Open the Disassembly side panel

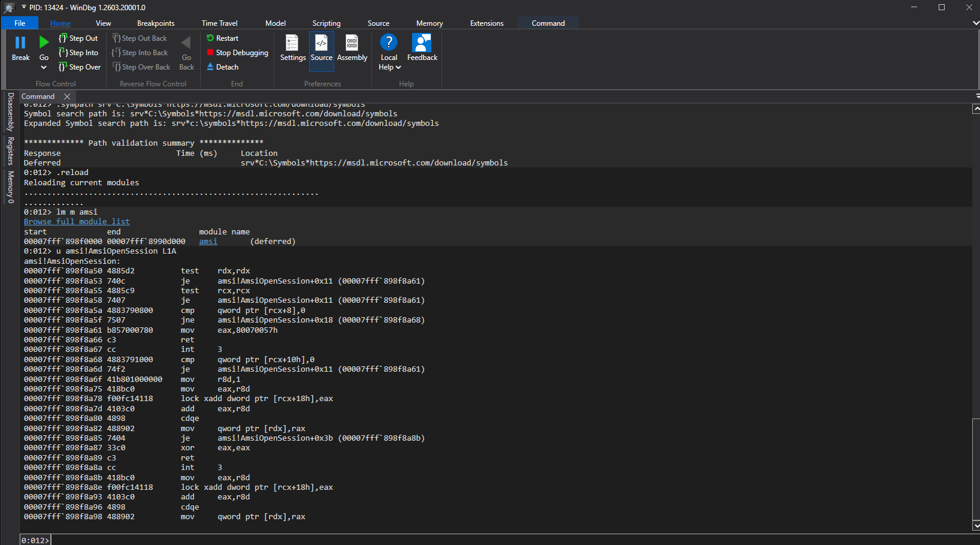pos(11,112)
